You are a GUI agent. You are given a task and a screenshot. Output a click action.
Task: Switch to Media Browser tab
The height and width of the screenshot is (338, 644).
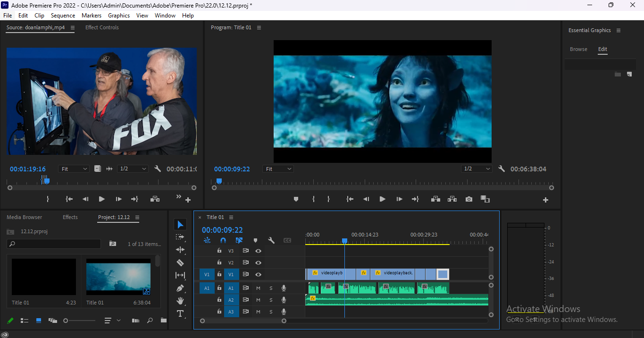[25, 217]
